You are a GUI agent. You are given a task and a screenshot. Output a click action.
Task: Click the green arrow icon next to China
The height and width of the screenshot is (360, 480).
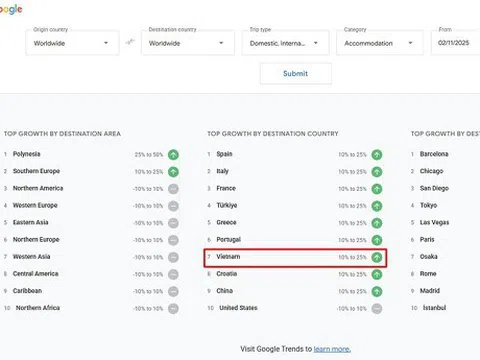point(377,292)
